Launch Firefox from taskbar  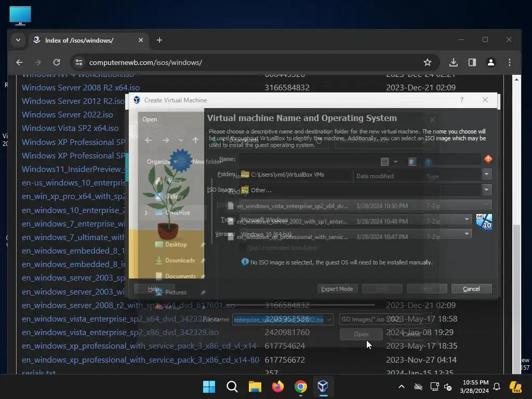pos(277,387)
